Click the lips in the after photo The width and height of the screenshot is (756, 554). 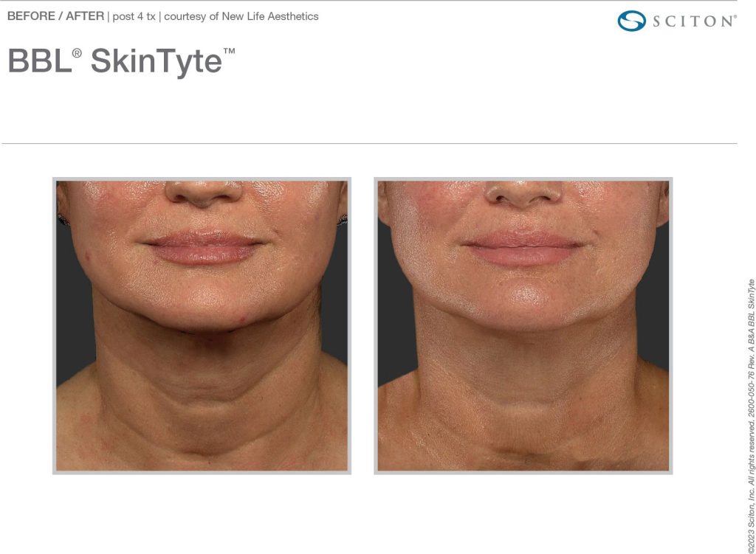click(523, 248)
